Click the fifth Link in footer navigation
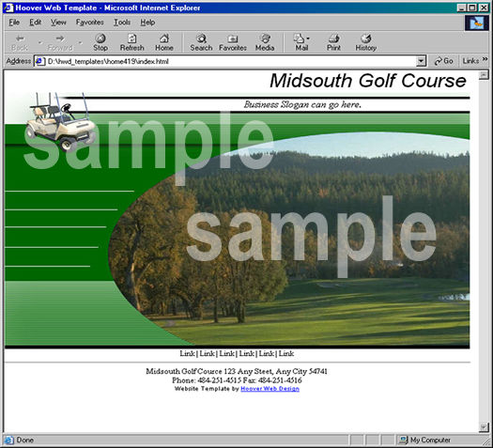 [x=267, y=353]
